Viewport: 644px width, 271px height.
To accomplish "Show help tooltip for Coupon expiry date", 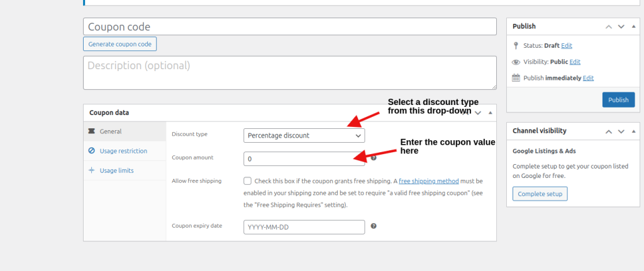I will pyautogui.click(x=374, y=226).
